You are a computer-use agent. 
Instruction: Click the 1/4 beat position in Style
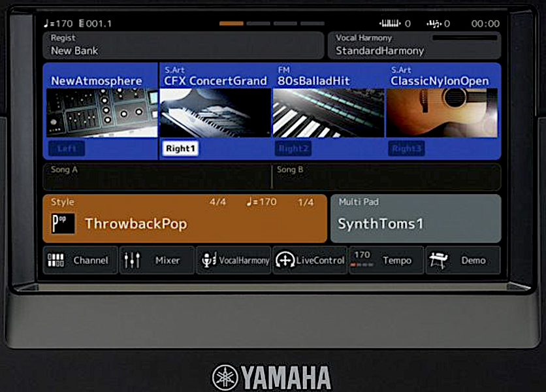306,202
